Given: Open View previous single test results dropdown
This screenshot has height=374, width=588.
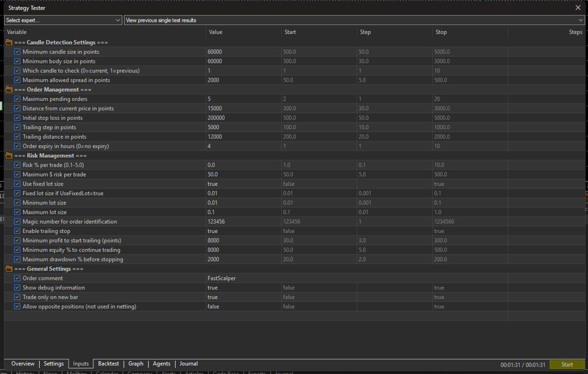Looking at the screenshot, I should tap(354, 20).
